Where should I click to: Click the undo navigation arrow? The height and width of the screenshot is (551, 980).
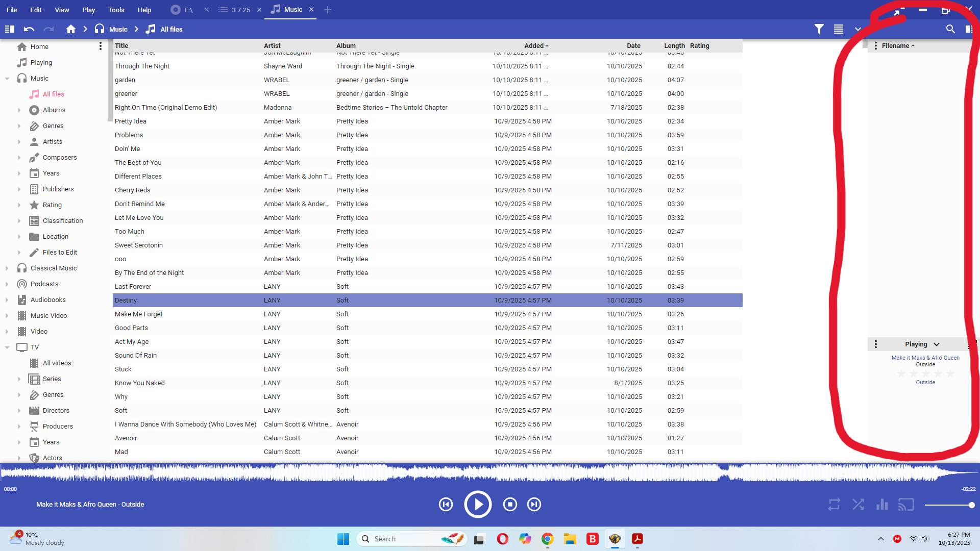coord(29,29)
